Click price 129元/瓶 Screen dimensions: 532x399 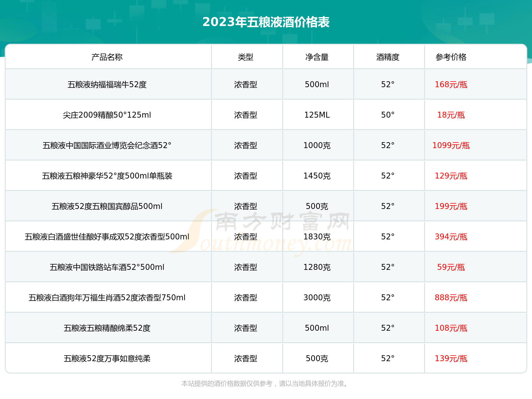point(451,176)
